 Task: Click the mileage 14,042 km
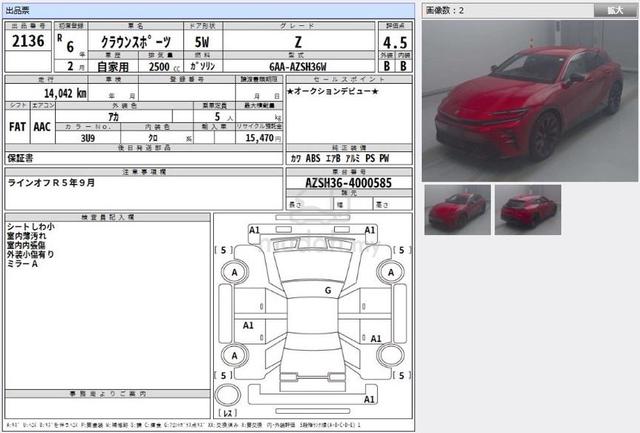click(65, 93)
